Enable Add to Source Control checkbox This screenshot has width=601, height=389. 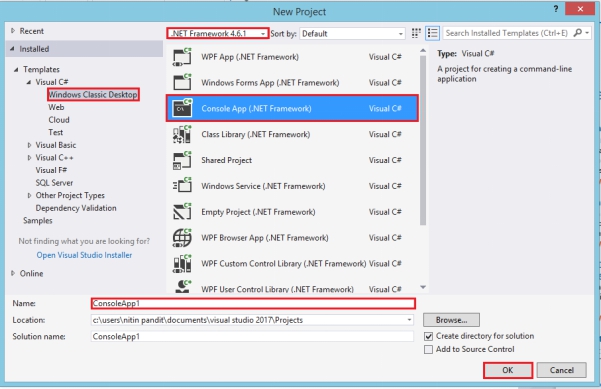tap(429, 350)
